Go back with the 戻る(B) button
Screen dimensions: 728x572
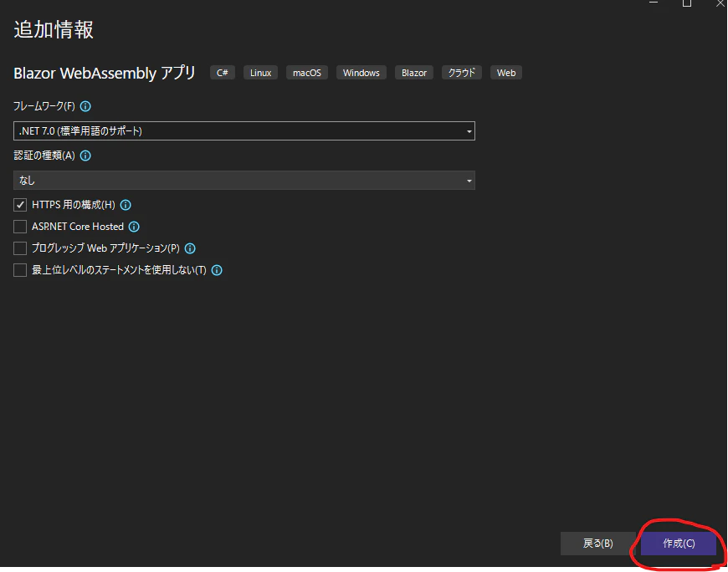pyautogui.click(x=598, y=544)
